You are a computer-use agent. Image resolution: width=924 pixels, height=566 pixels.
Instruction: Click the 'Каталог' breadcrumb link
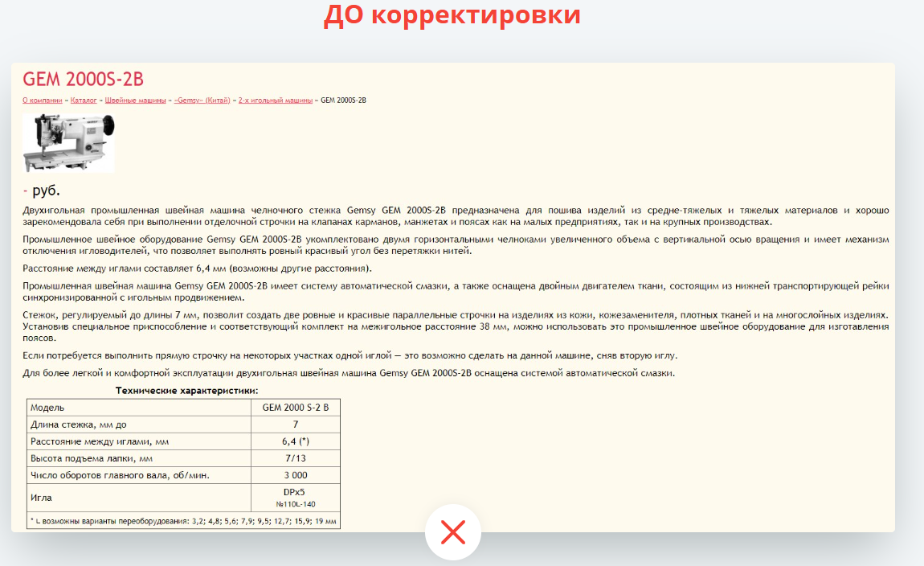tap(84, 100)
